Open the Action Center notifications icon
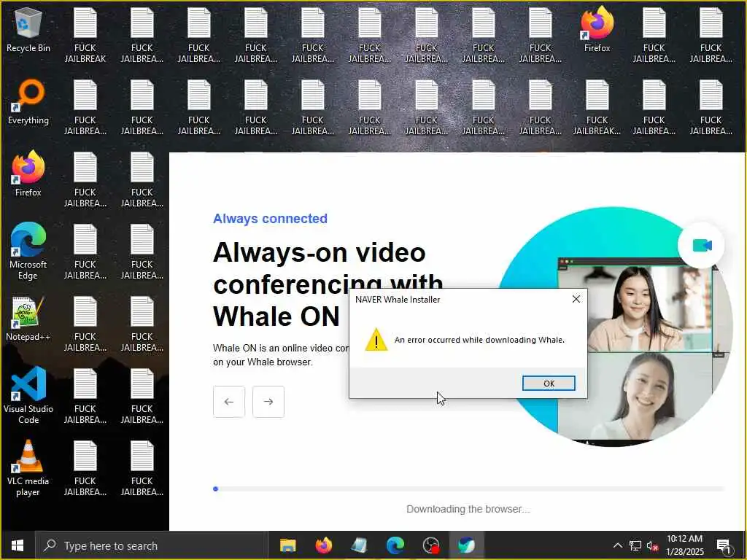The width and height of the screenshot is (747, 560). 724,545
